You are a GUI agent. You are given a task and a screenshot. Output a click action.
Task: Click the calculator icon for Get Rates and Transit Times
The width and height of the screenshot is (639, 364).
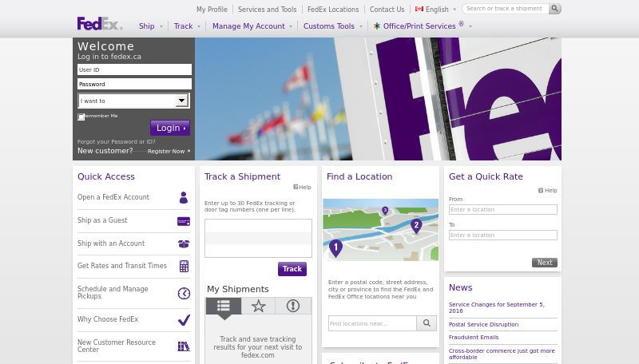pos(184,267)
